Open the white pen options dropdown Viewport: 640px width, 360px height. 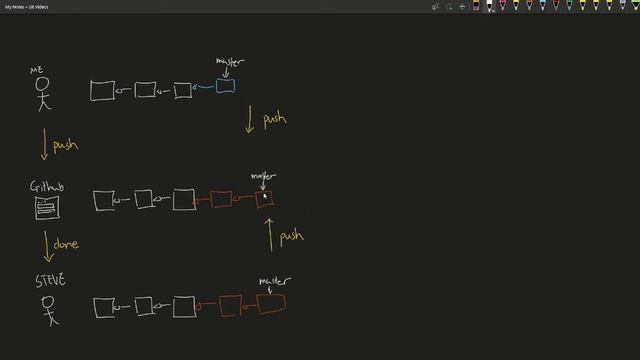point(493,11)
